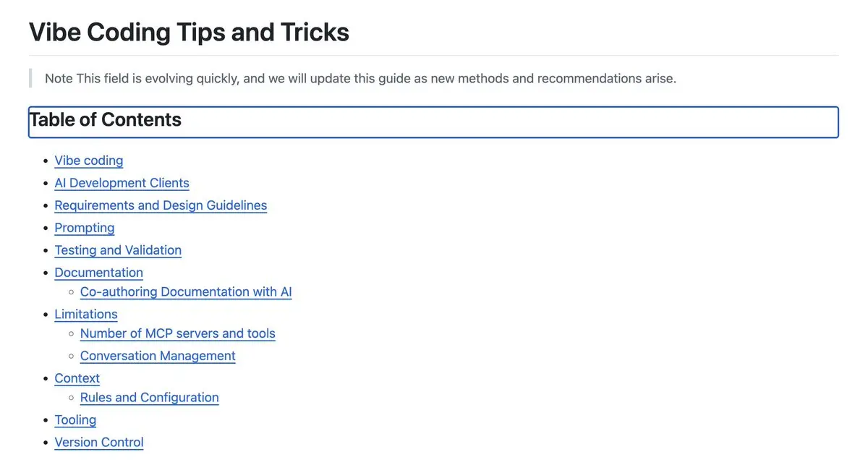Navigate to the Documentation section
The image size is (868, 465).
pos(98,273)
